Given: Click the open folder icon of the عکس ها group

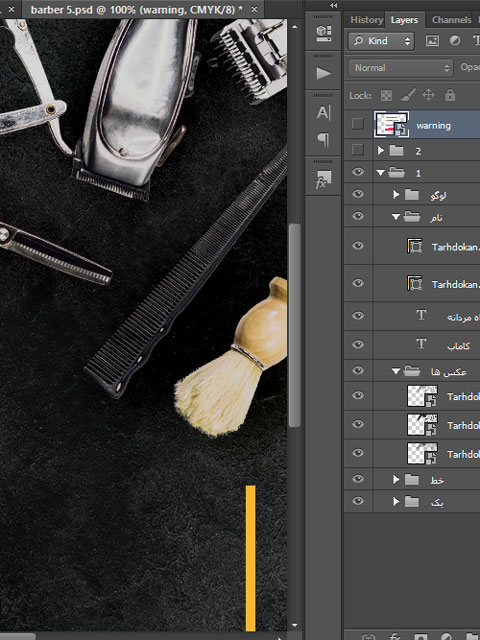Looking at the screenshot, I should click(x=412, y=371).
